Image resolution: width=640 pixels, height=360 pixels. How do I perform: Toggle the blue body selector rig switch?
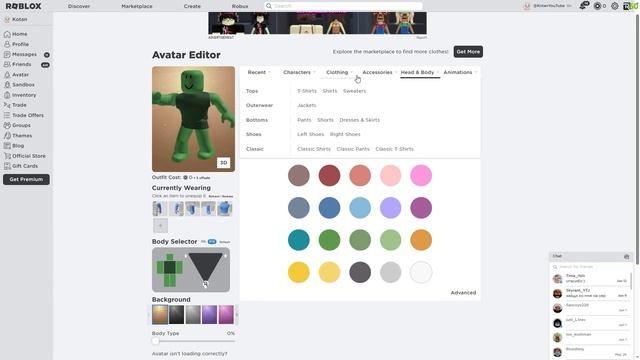211,242
